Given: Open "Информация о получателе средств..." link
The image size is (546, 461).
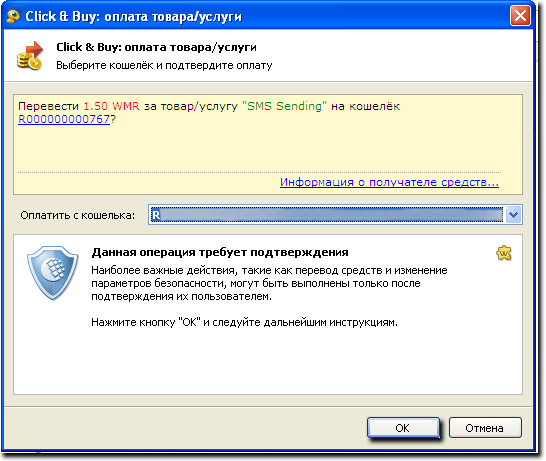Looking at the screenshot, I should coord(389,182).
